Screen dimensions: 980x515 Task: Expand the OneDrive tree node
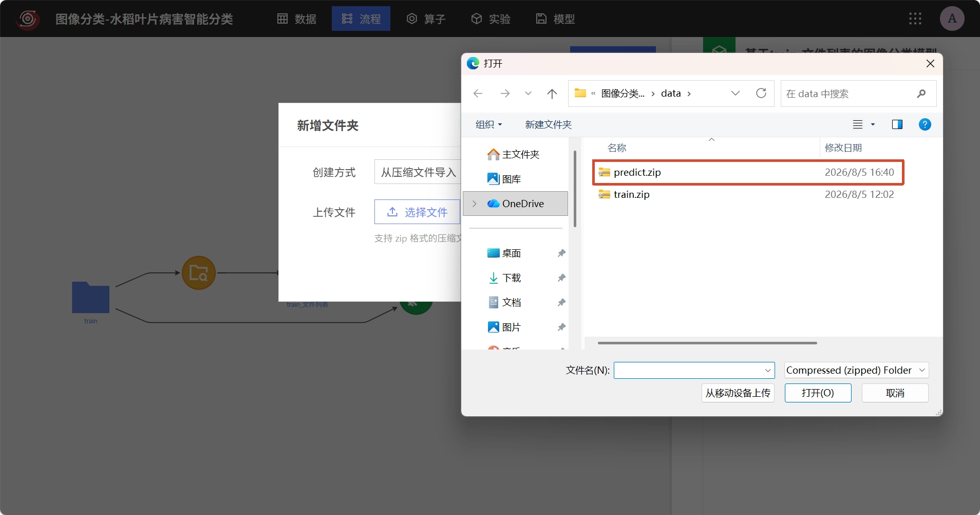click(474, 204)
